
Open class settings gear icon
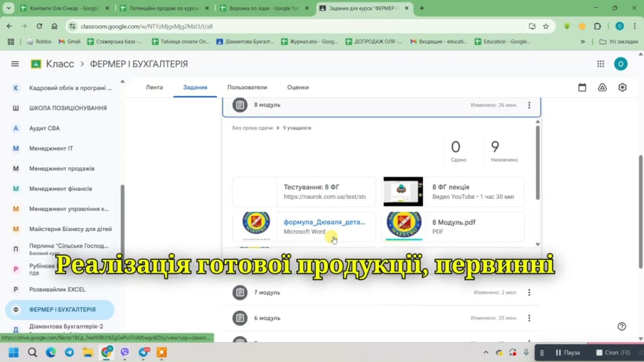click(x=622, y=87)
